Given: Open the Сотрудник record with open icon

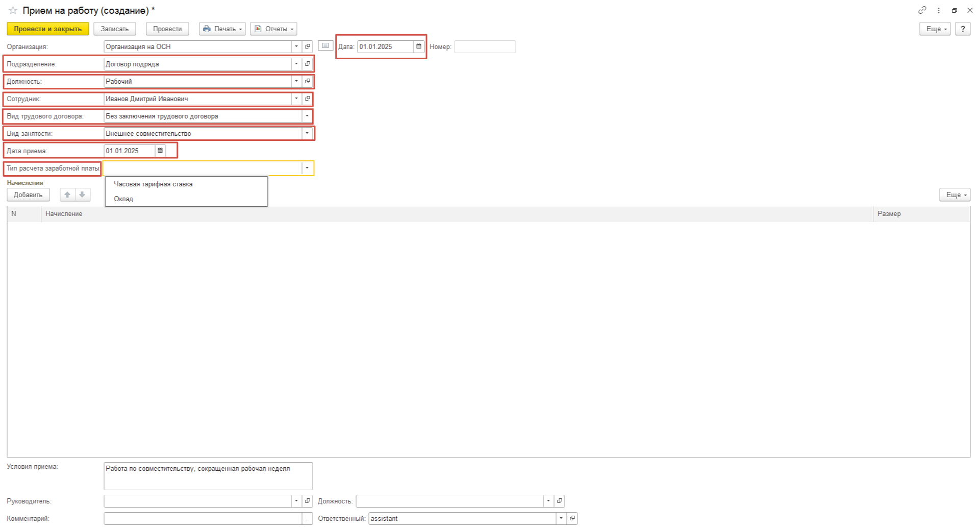Looking at the screenshot, I should 307,99.
